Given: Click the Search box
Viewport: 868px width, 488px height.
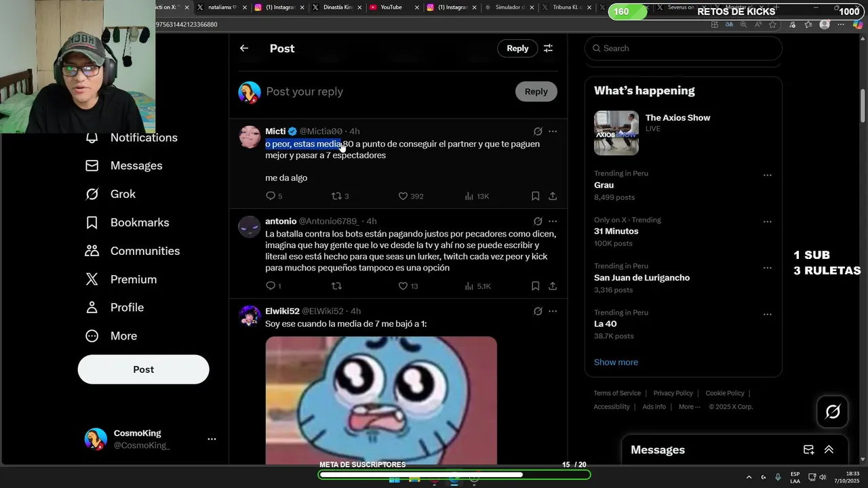Looking at the screenshot, I should [683, 48].
